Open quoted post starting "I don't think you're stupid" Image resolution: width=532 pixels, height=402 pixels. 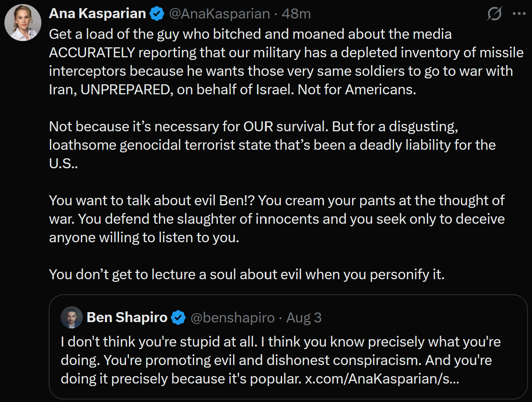pyautogui.click(x=288, y=347)
